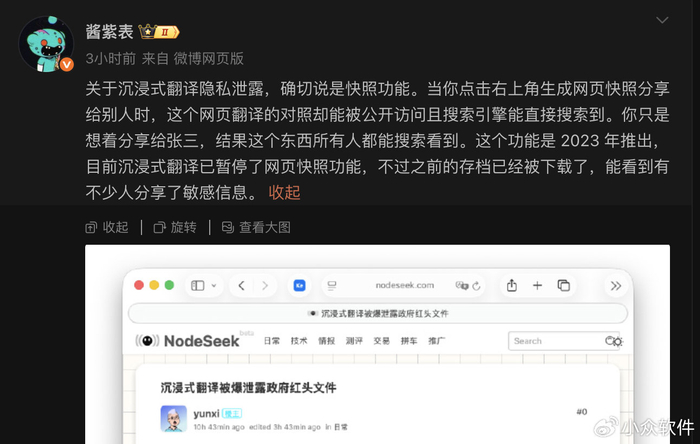Expand sidebar dropdown arrow in Safari
This screenshot has width=700, height=444.
(214, 286)
